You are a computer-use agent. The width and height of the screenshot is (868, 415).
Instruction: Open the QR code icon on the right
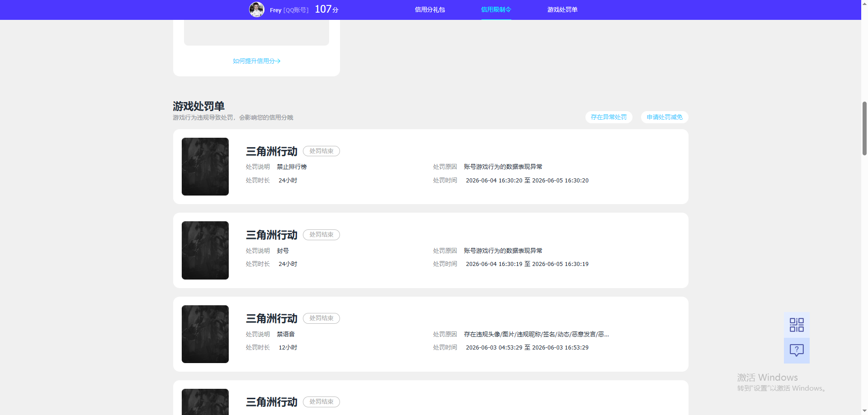[x=797, y=325]
